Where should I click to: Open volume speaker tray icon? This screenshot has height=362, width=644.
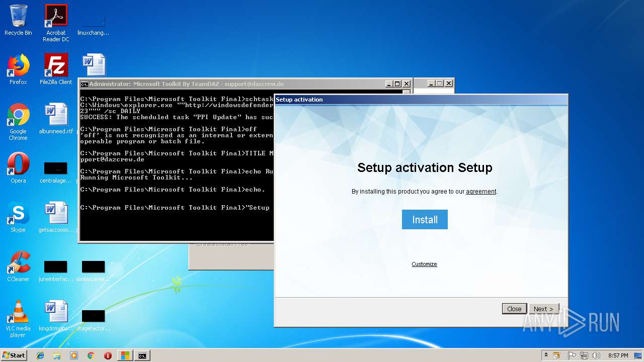[x=596, y=355]
